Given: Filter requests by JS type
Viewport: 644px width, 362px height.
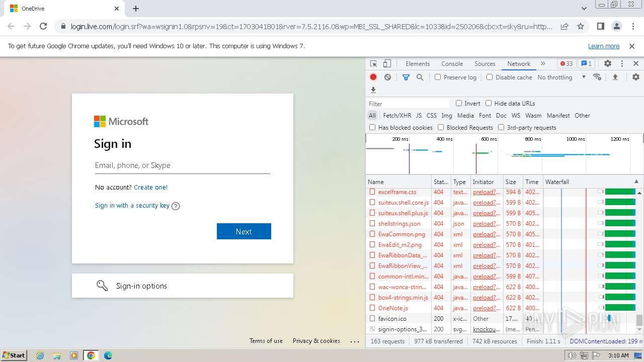Looking at the screenshot, I should click(x=419, y=115).
